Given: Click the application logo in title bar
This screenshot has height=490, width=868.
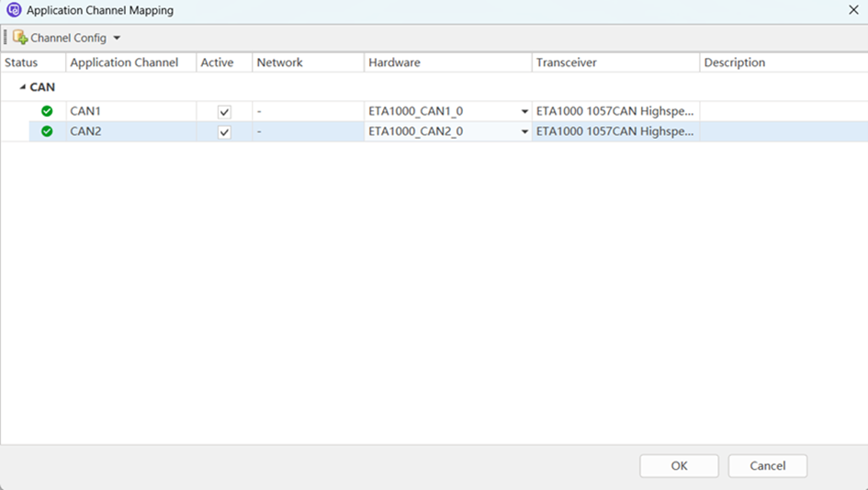Looking at the screenshot, I should [x=14, y=11].
